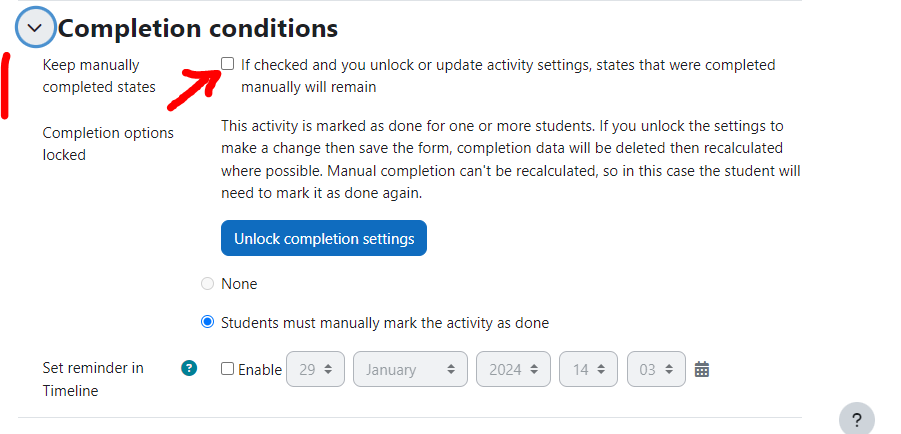The image size is (901, 434).
Task: Open the month dropdown showing January
Action: 410,369
